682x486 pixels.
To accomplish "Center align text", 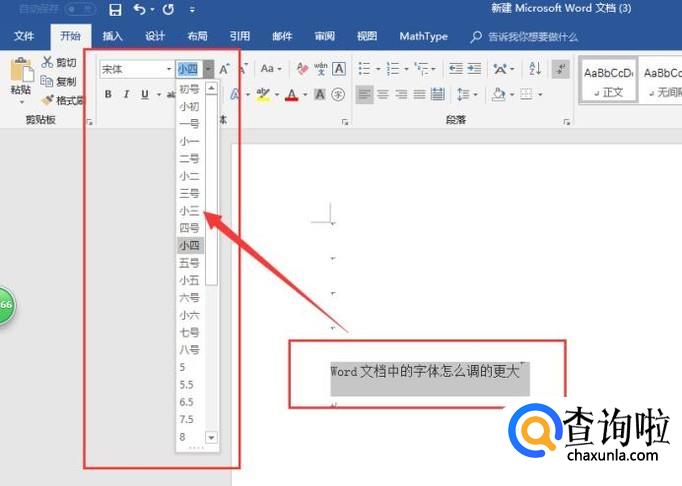I will click(x=383, y=94).
